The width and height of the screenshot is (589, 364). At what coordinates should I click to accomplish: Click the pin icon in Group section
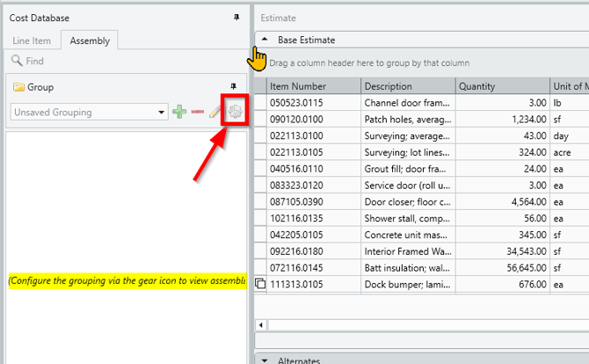point(233,85)
